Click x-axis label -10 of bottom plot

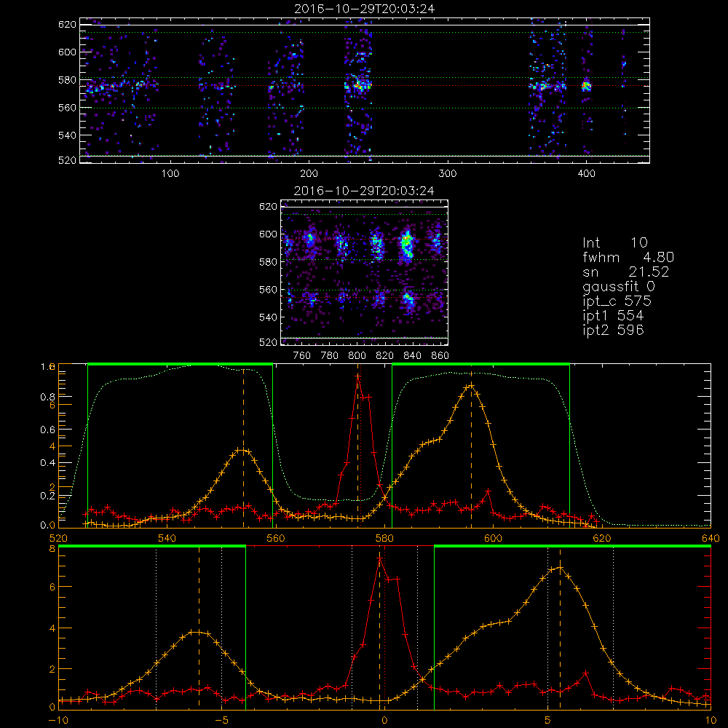pos(58,721)
